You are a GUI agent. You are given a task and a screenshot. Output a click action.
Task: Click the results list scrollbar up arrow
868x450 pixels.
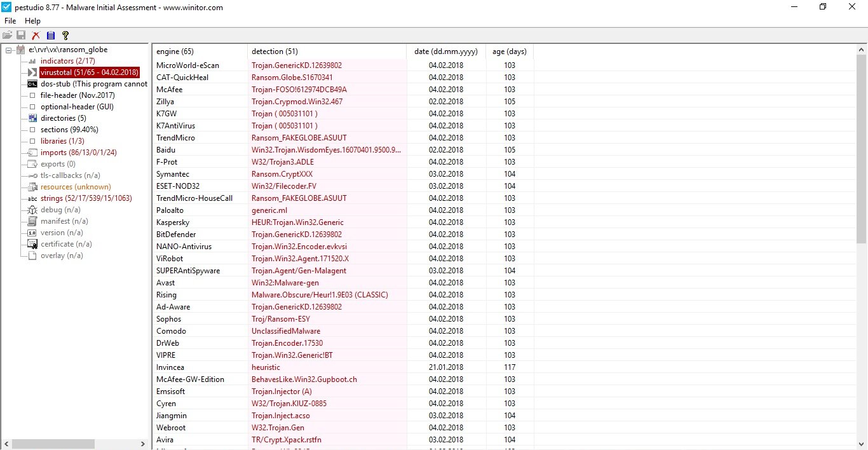coord(861,50)
